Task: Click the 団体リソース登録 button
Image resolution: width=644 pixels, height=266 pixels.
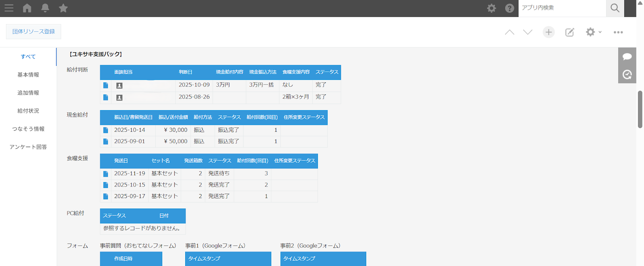Action: 33,31
